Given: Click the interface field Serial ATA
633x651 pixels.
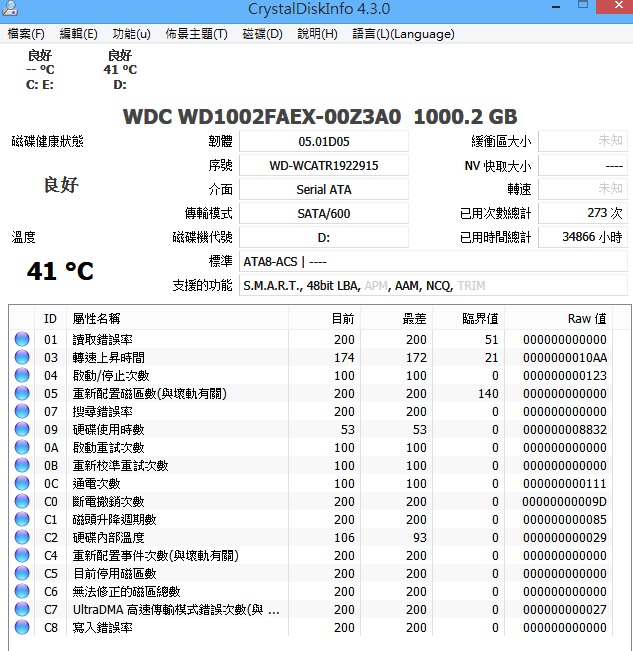Looking at the screenshot, I should (324, 189).
